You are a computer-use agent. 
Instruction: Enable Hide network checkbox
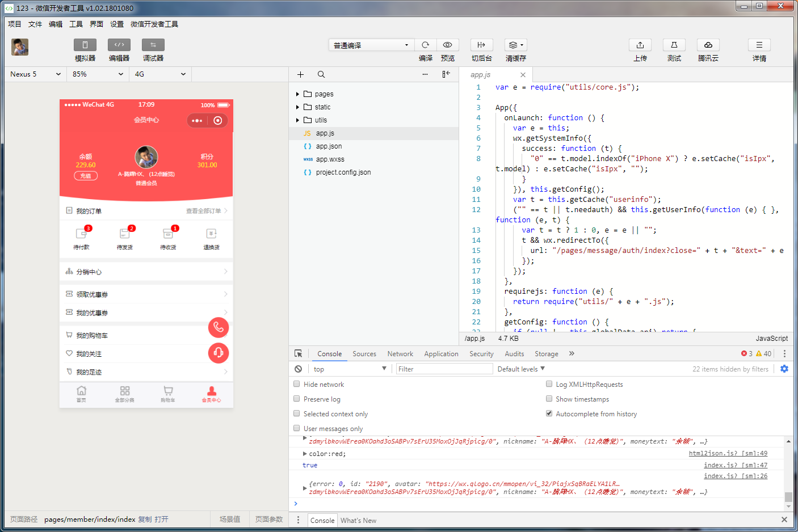[x=297, y=384]
